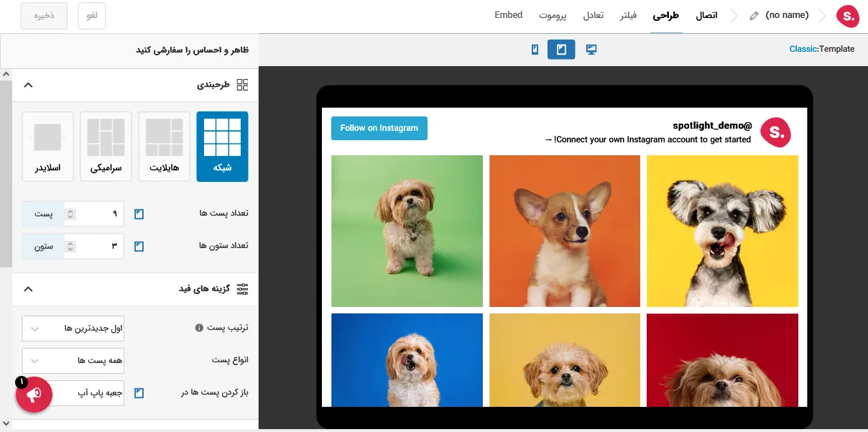
Task: Toggle the responsive icon beside تعداد ستون ها
Action: pos(139,247)
